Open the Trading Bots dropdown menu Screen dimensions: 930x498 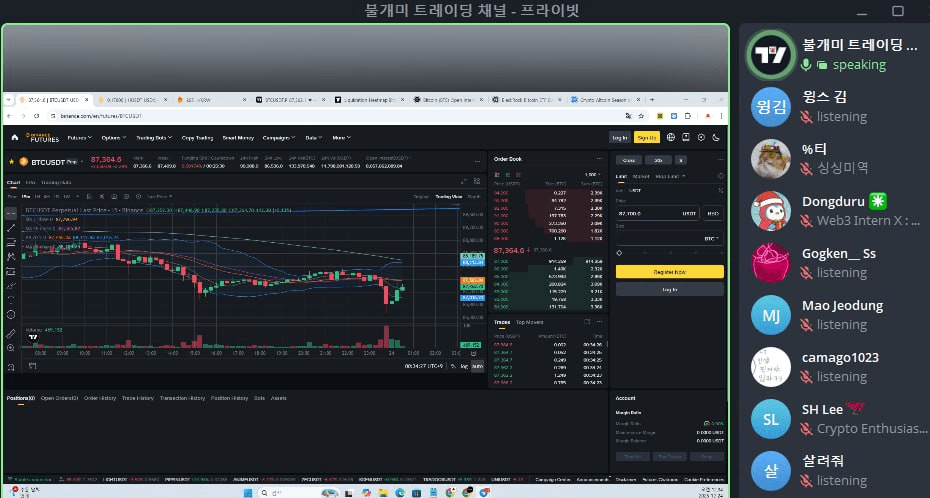(154, 138)
